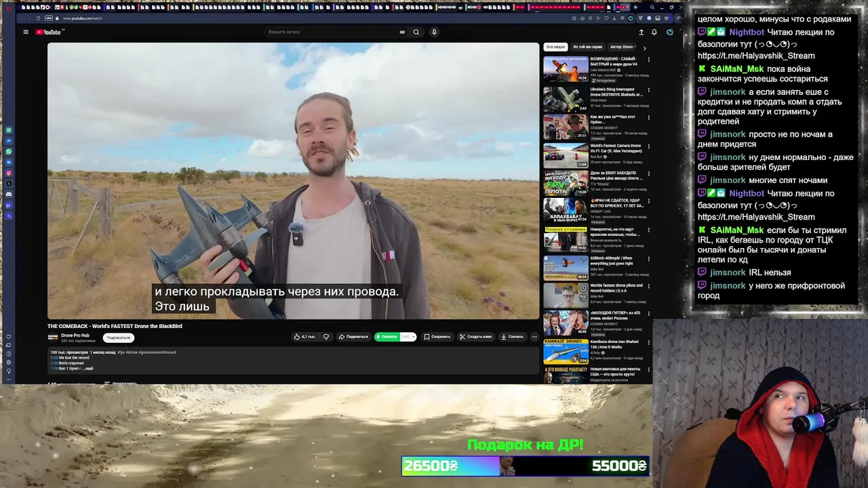Like the video with thumbs up
This screenshot has height=488, width=868.
pyautogui.click(x=304, y=337)
